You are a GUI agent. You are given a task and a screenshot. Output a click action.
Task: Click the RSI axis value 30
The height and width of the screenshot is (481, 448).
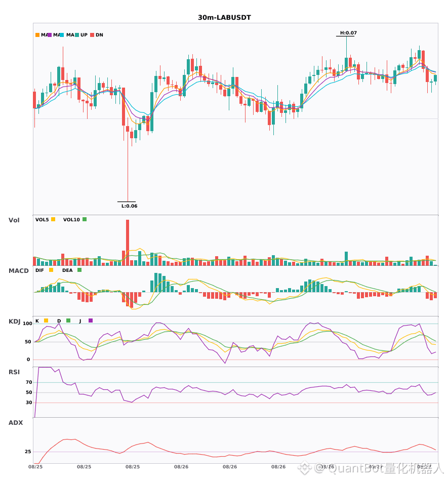click(29, 403)
